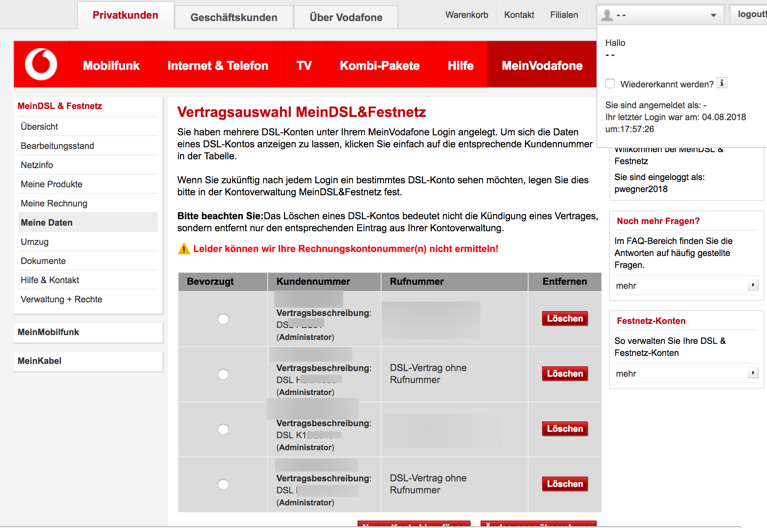Select the last row's Bevorzugt radio button
The image size is (767, 528).
click(x=223, y=484)
